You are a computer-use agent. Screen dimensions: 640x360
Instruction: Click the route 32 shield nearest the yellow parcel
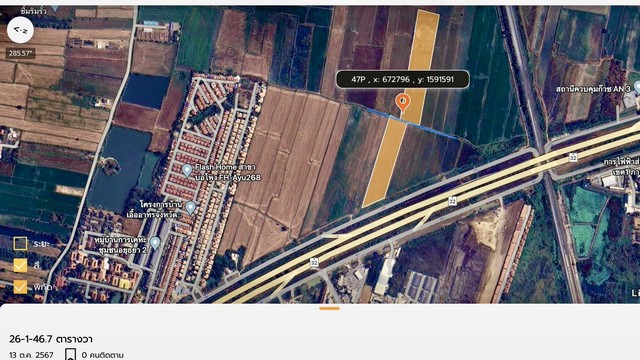click(x=452, y=201)
